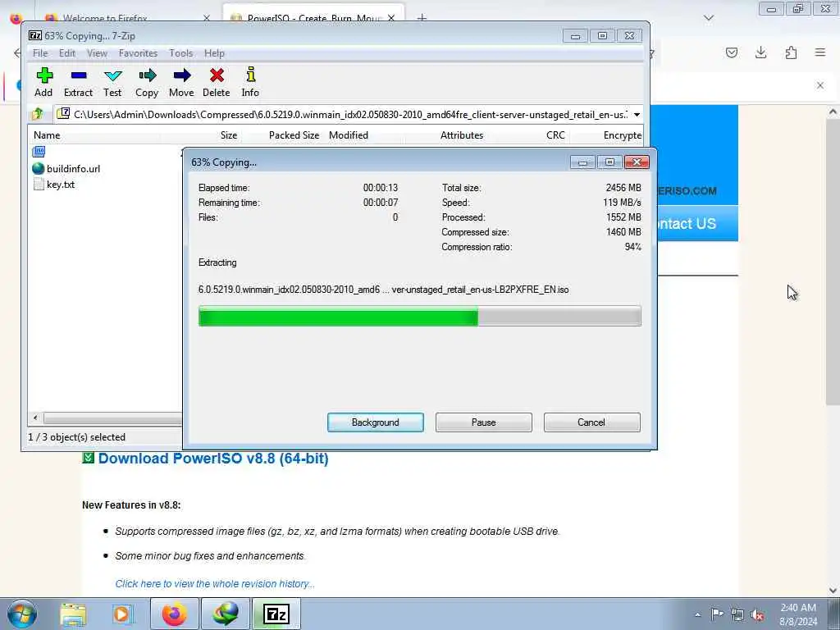
Task: Open the View menu in 7-Zip
Action: (x=97, y=53)
